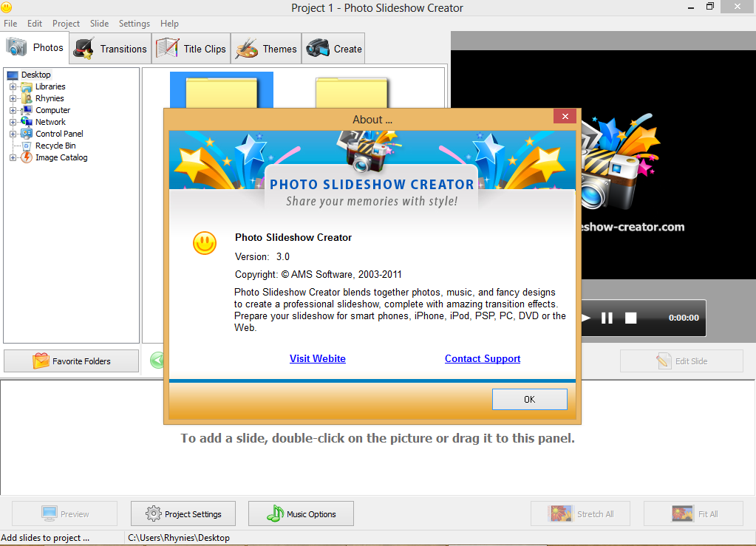The image size is (756, 546).
Task: Open the Help menu
Action: 169,24
